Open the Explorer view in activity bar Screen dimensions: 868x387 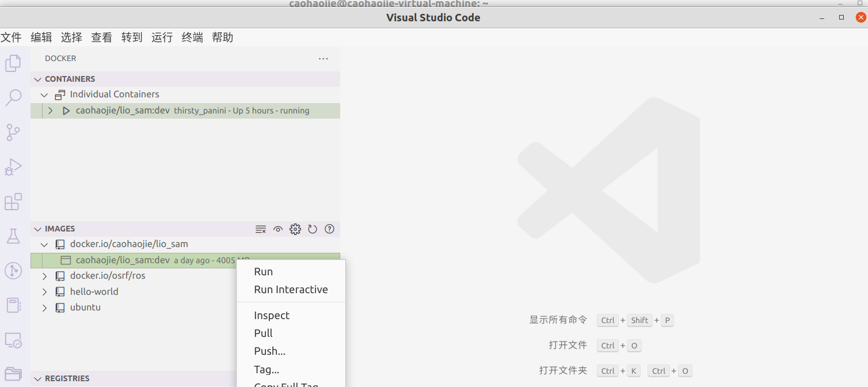[13, 63]
